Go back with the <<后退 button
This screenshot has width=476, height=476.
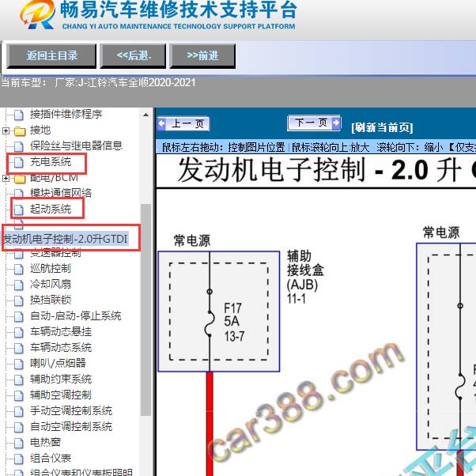pos(134,56)
